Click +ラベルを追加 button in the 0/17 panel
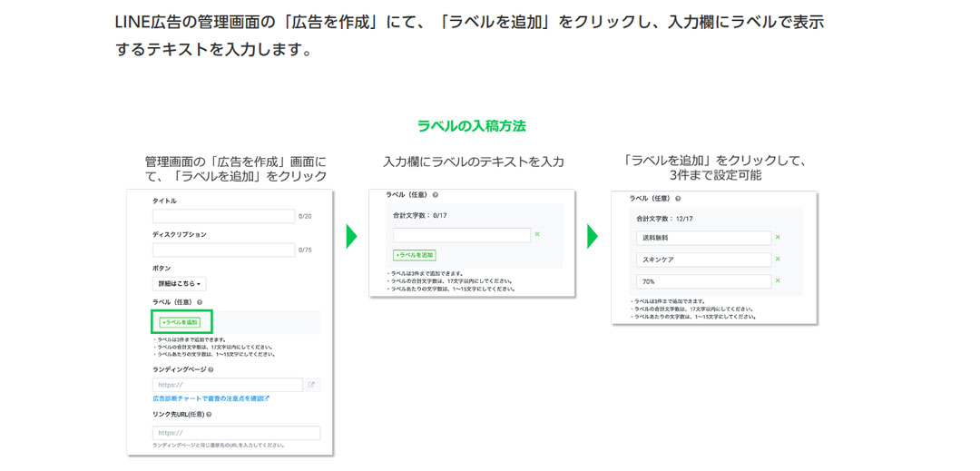 [415, 255]
